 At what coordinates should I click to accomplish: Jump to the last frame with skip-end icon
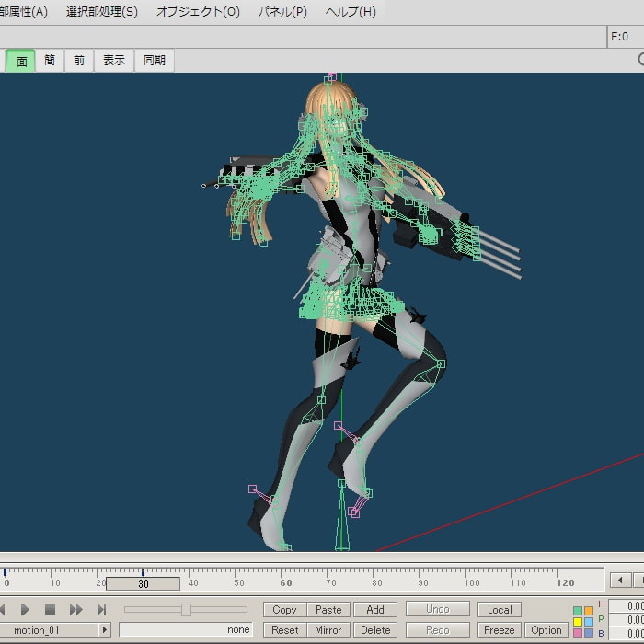(x=102, y=609)
